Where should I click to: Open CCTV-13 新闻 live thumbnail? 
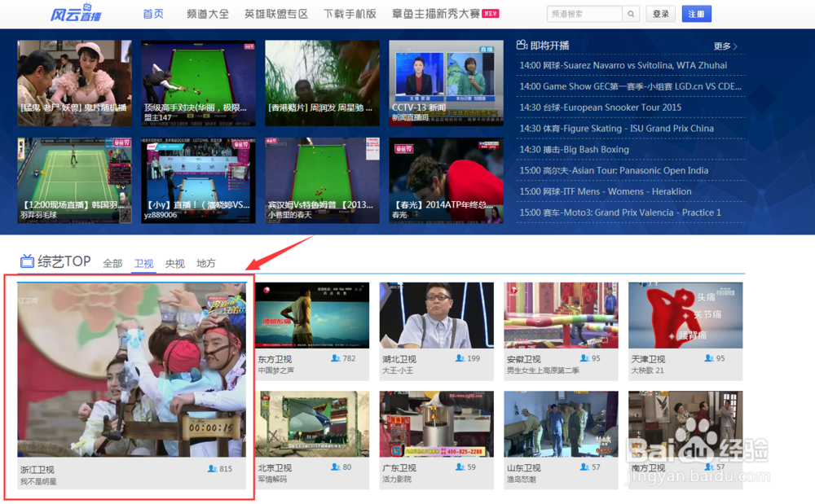(x=446, y=83)
